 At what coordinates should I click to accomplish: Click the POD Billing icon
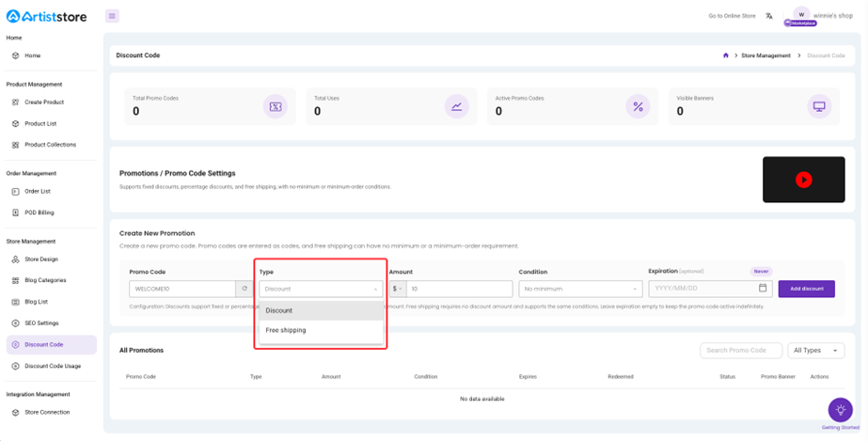point(15,213)
